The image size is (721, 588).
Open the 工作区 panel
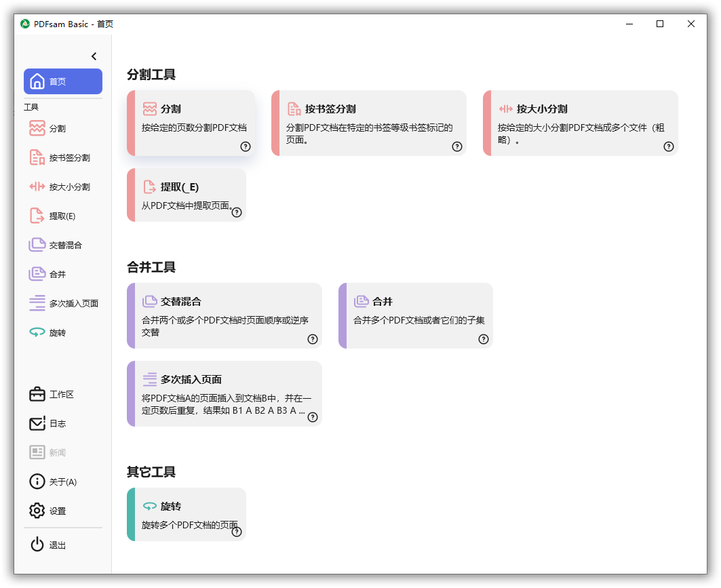[60, 394]
